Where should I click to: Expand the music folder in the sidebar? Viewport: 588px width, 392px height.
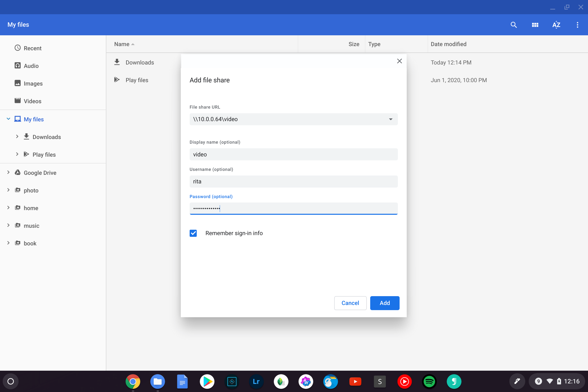[x=8, y=225]
